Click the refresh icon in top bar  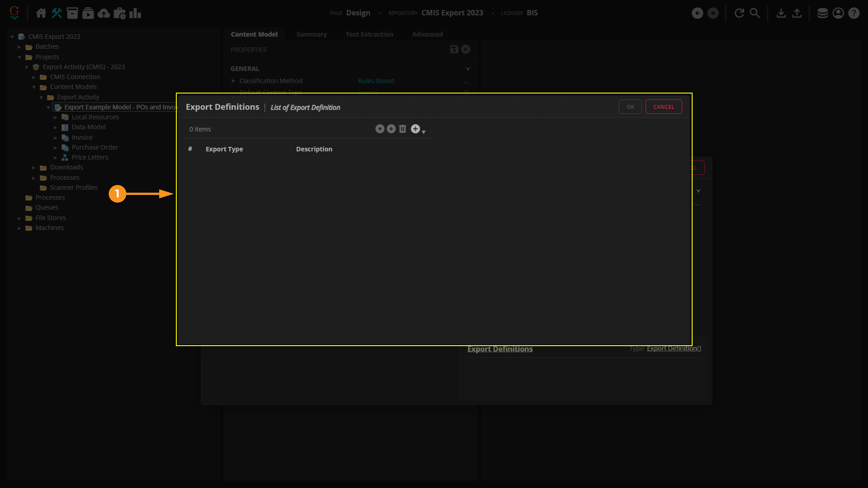[739, 13]
